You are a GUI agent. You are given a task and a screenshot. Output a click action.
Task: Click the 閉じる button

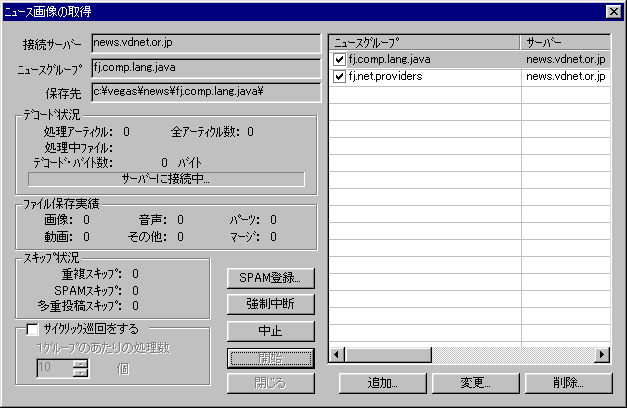[x=270, y=383]
